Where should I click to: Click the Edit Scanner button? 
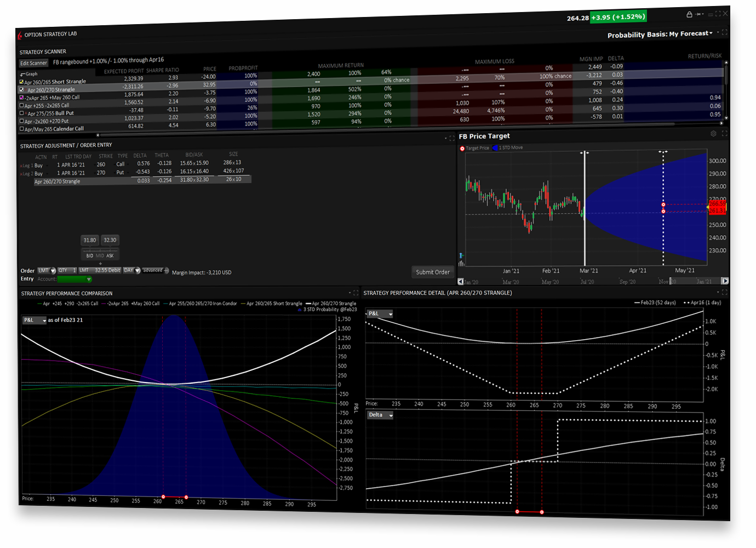pyautogui.click(x=33, y=62)
